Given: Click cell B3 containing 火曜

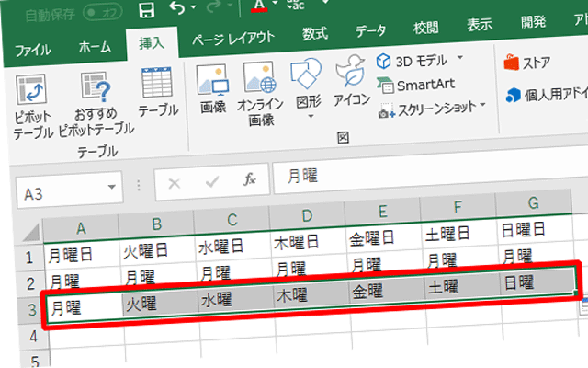Looking at the screenshot, I should click(161, 303).
